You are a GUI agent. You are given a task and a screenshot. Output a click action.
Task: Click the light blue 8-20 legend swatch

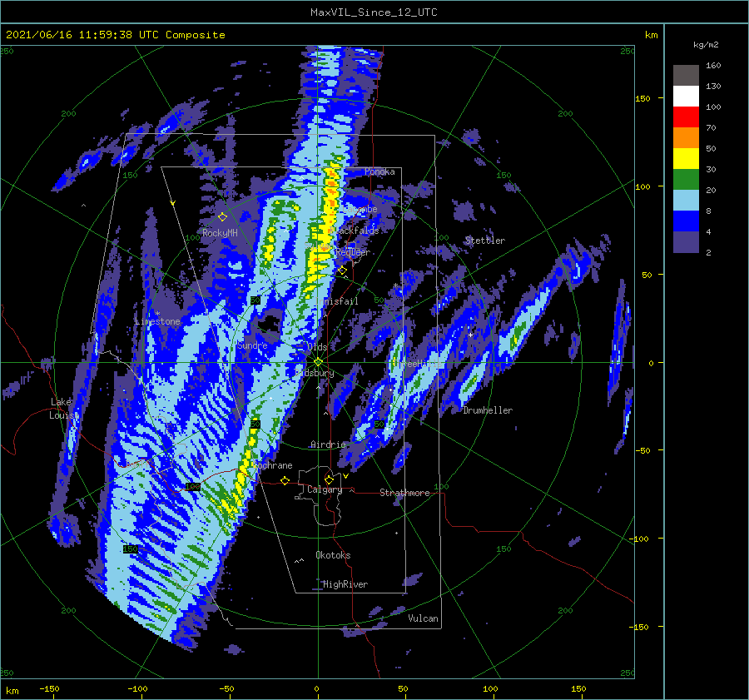(686, 201)
